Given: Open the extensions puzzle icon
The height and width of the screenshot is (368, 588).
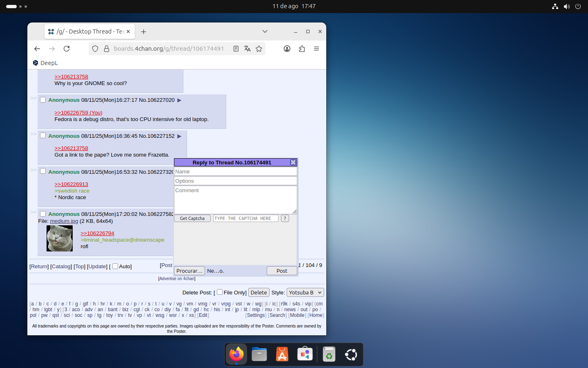Looking at the screenshot, I should (x=302, y=49).
